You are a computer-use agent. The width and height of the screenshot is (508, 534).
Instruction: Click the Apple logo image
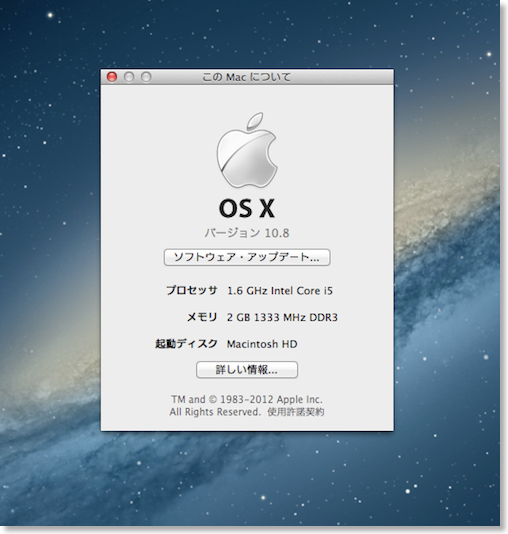[247, 150]
